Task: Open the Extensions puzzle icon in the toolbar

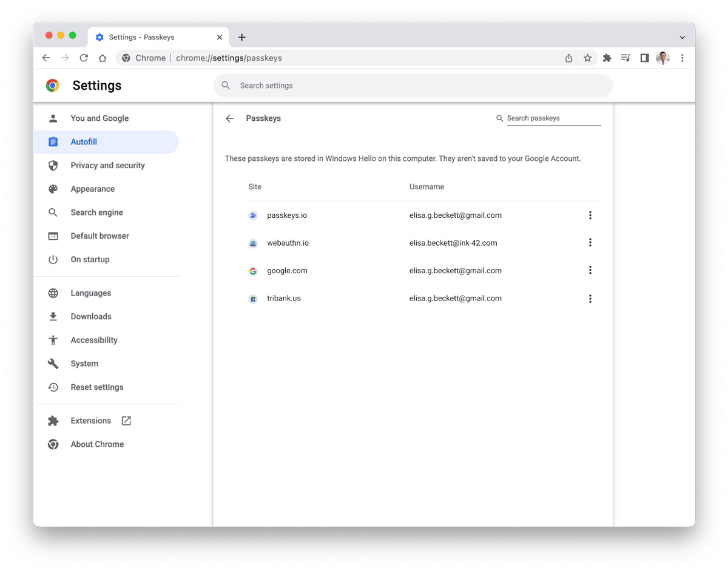Action: click(607, 58)
